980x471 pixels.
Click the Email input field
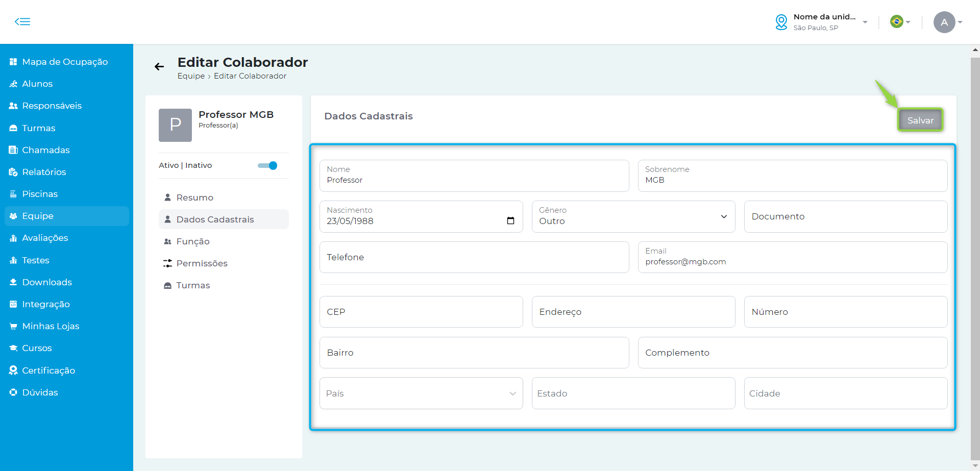pos(793,257)
